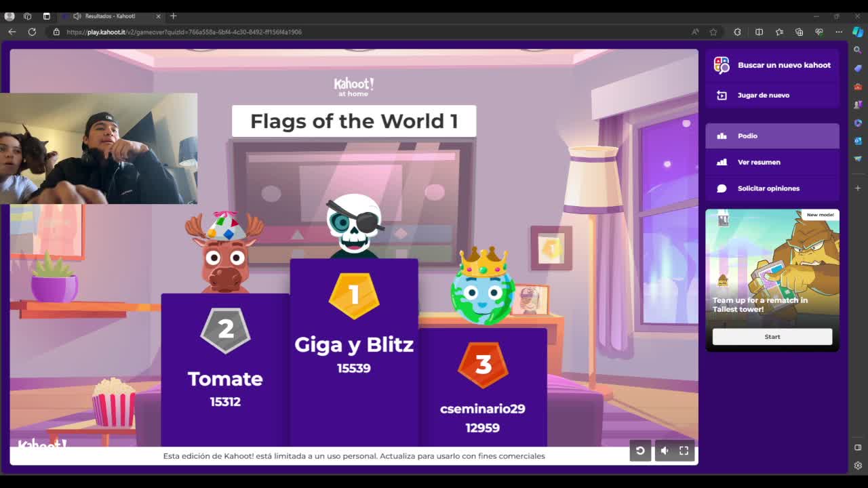The height and width of the screenshot is (488, 868).
Task: Open tab actions menu
Action: 46,16
